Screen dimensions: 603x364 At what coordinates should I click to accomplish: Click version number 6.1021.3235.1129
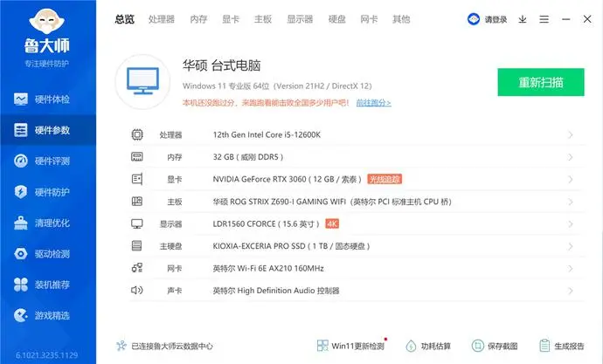[x=46, y=354]
